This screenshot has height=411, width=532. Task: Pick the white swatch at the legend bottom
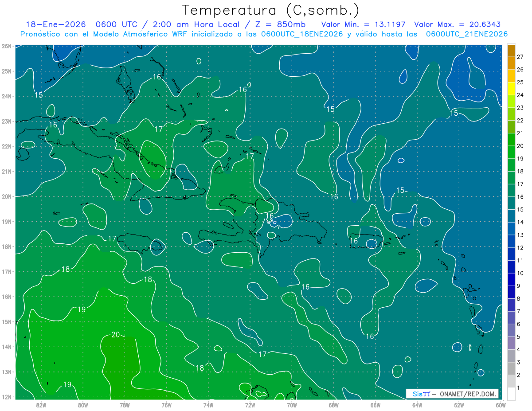point(511,394)
